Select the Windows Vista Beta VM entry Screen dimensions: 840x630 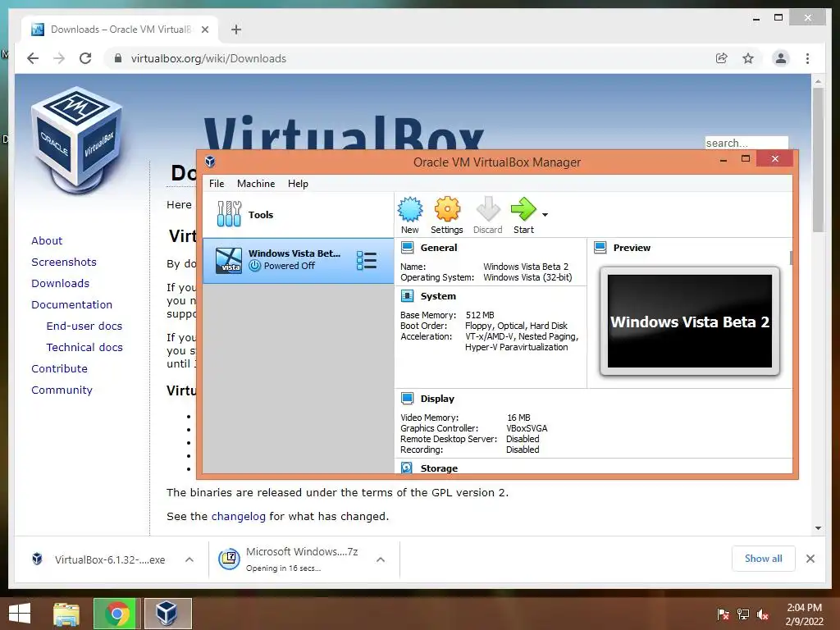(x=299, y=260)
